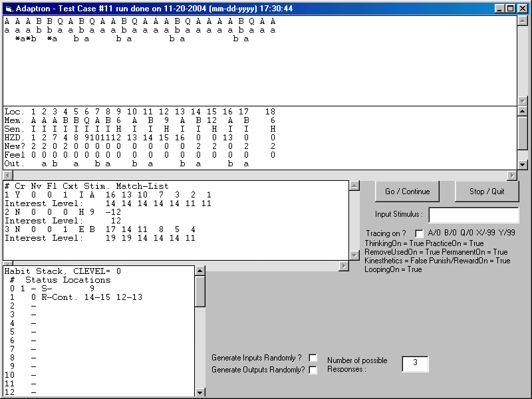Click the right arrow of the Loc./Mem. table horizontal scrollbar

(512, 175)
